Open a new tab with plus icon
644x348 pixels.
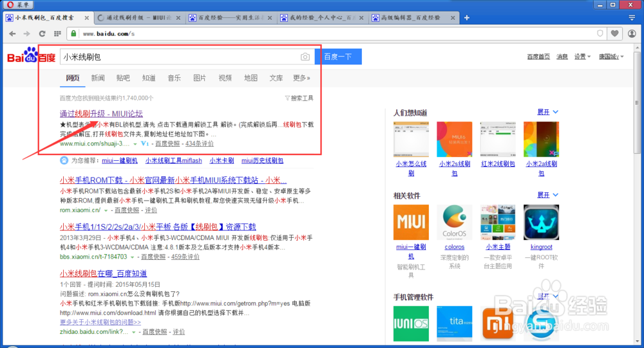pos(466,17)
